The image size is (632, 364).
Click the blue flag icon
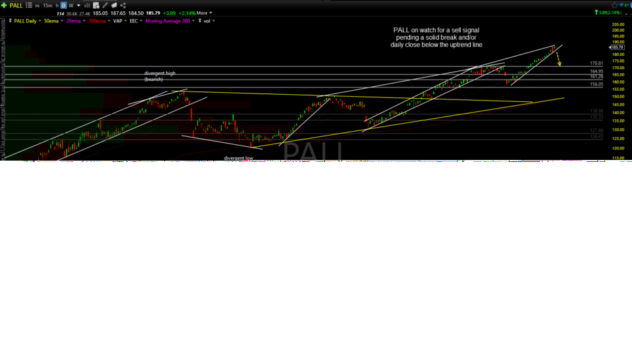621,5
